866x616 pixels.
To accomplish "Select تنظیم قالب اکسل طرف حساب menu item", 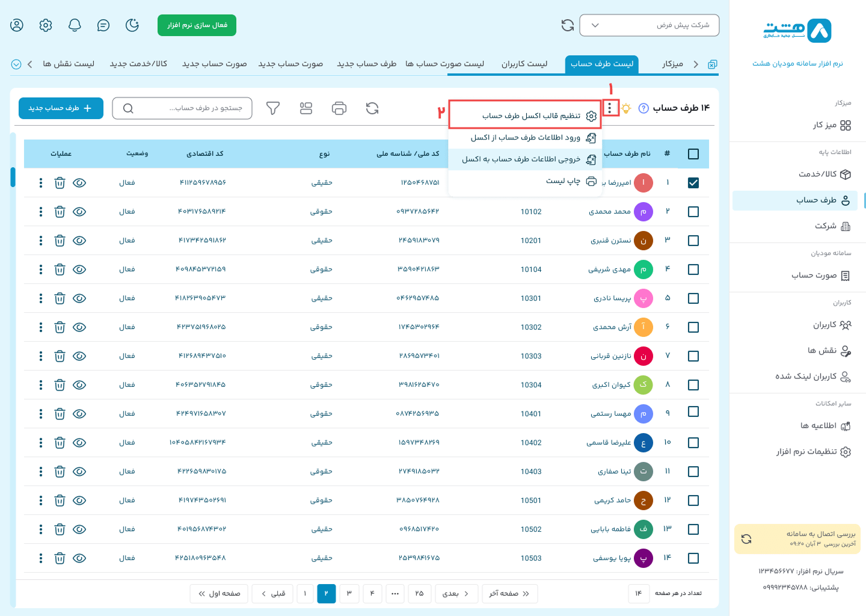I will [531, 115].
